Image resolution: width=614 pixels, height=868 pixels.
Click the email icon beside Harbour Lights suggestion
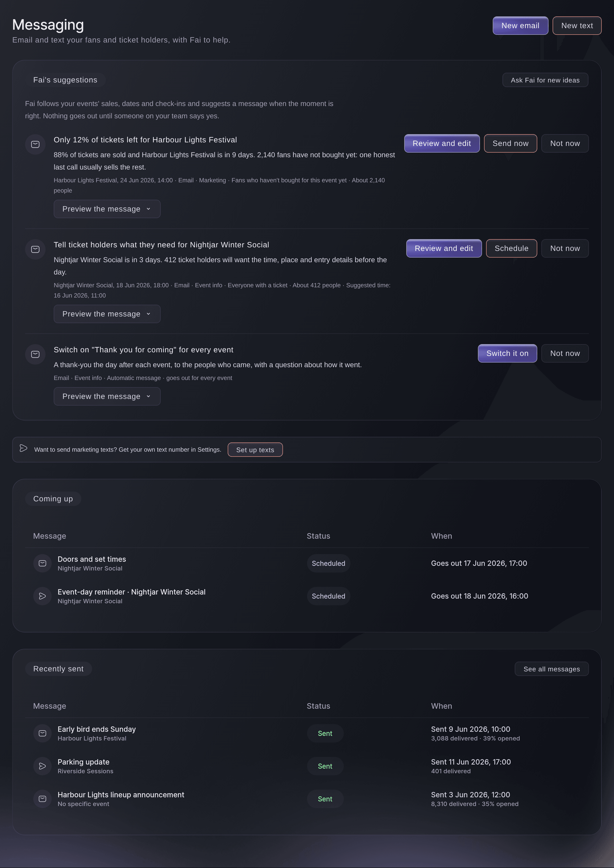coord(35,144)
